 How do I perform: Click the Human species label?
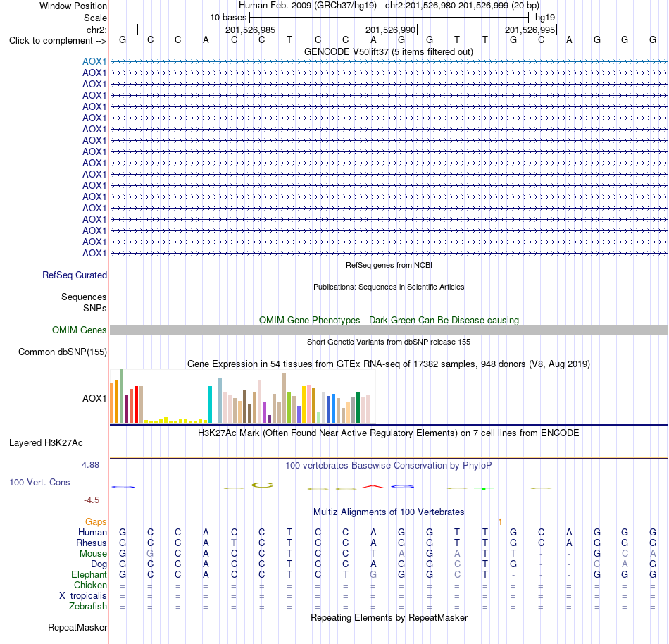click(92, 532)
